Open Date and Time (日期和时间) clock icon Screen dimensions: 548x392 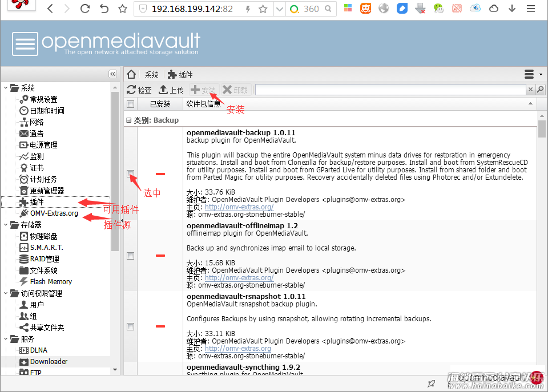tap(24, 111)
